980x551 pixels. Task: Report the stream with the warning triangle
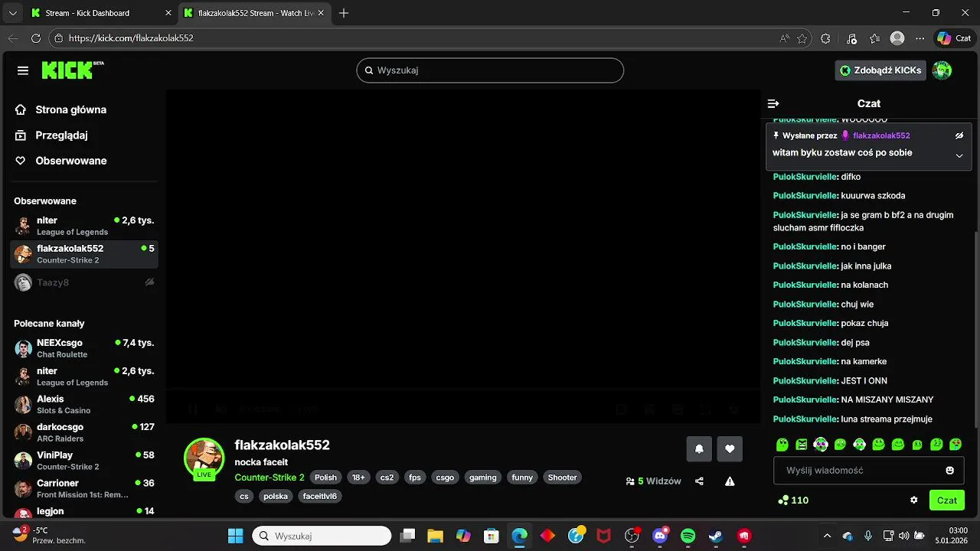pos(730,481)
